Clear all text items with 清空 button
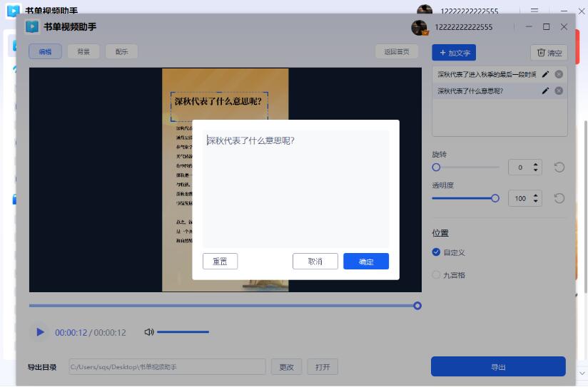 coord(549,53)
